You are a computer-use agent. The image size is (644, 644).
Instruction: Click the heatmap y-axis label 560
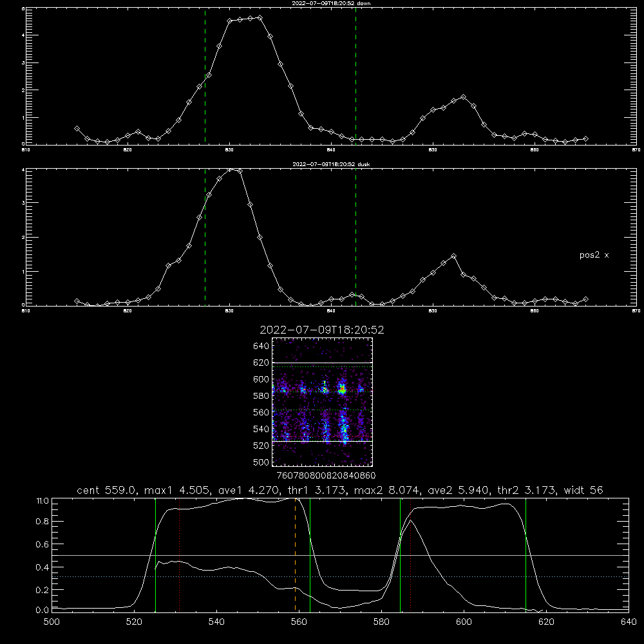pyautogui.click(x=261, y=412)
